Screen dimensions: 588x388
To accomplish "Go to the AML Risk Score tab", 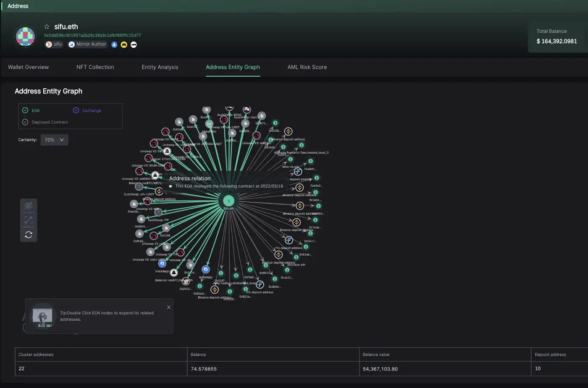I will [x=307, y=67].
